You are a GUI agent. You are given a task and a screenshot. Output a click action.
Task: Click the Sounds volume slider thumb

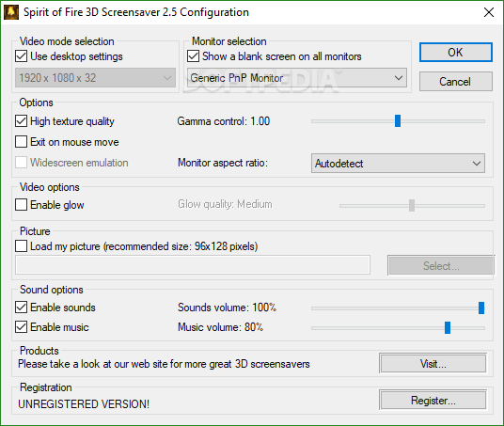481,308
